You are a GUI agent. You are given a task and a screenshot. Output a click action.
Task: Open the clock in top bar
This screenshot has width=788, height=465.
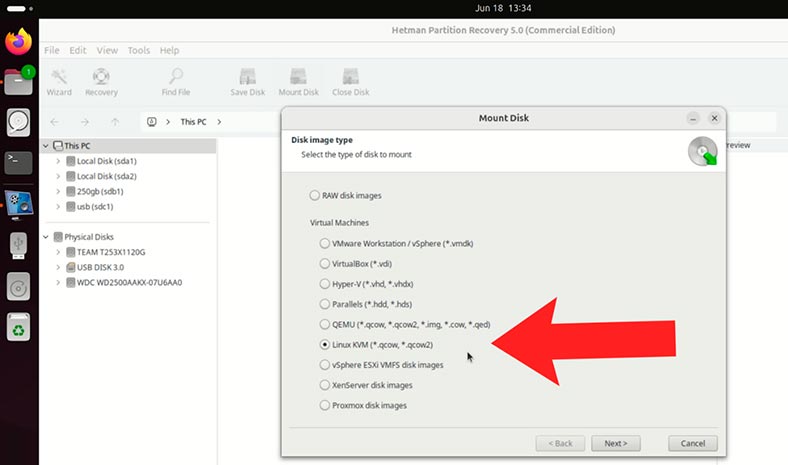503,8
